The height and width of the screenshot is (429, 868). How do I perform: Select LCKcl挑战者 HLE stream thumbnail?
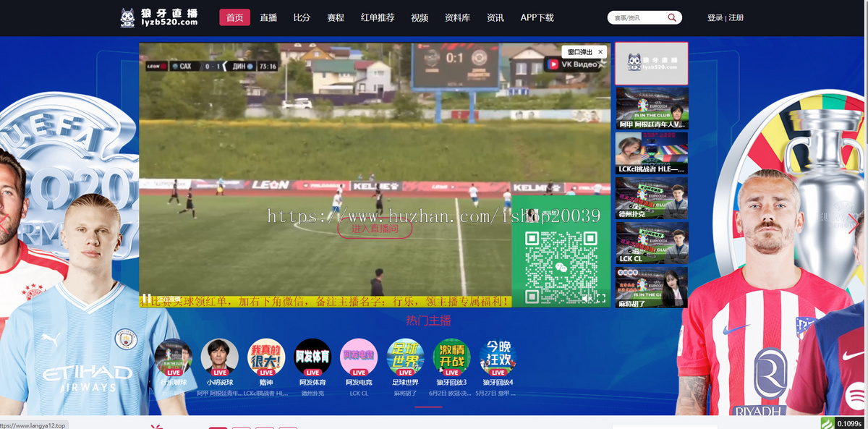[652, 153]
